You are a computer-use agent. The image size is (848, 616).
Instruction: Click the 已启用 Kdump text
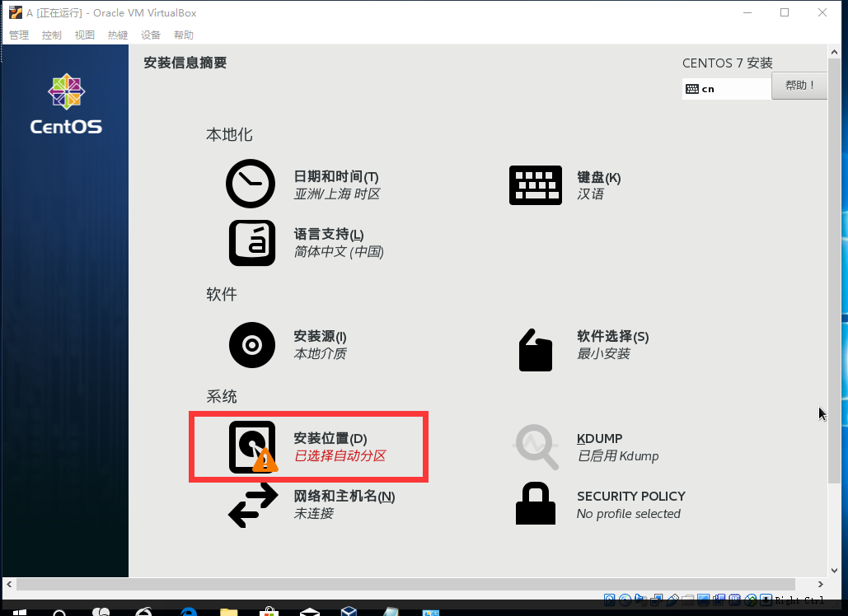pos(618,455)
